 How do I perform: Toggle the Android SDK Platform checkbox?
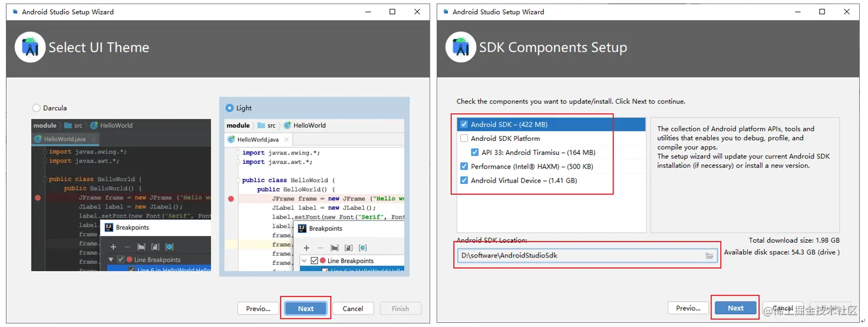click(x=464, y=138)
